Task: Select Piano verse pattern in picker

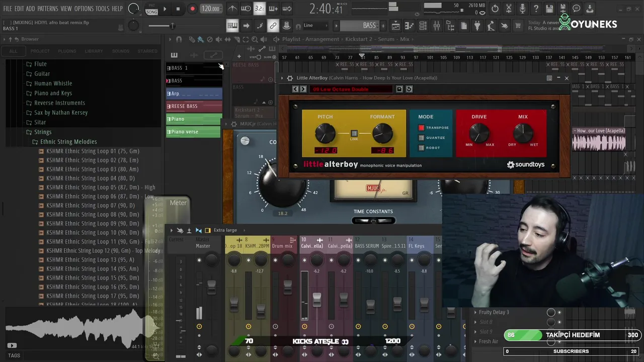Action: pos(193,132)
